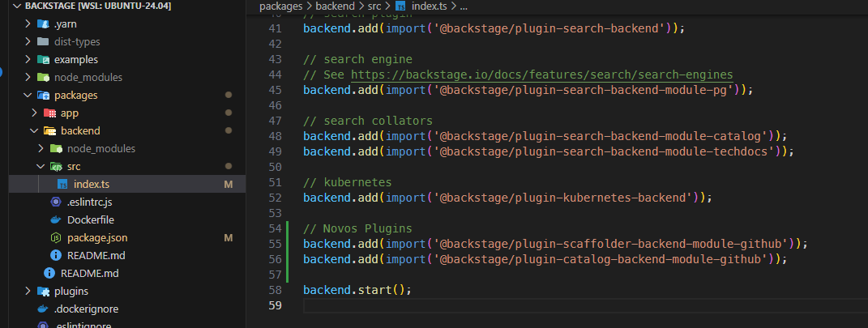868x328 pixels.
Task: Expand the app folder chevron
Action: pyautogui.click(x=33, y=113)
